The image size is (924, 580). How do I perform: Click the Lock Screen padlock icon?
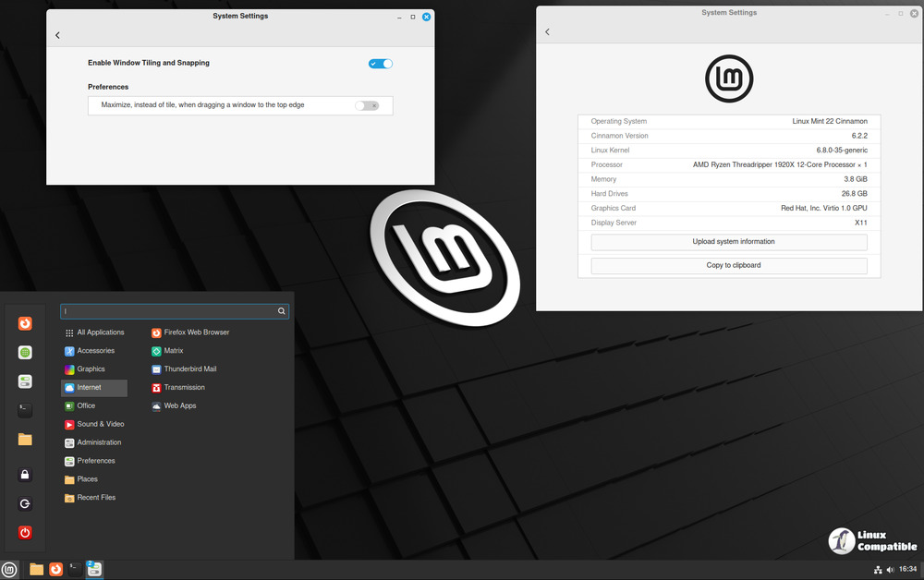[25, 475]
